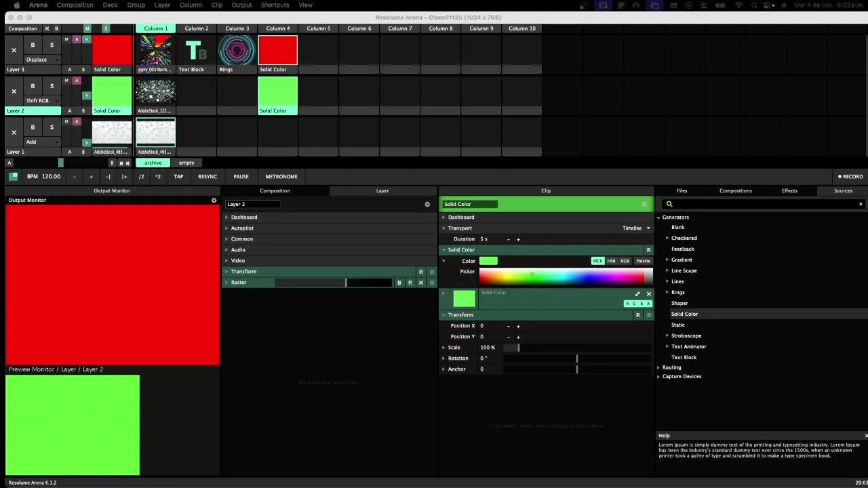Open the Layer 2 panel settings gear

point(427,204)
